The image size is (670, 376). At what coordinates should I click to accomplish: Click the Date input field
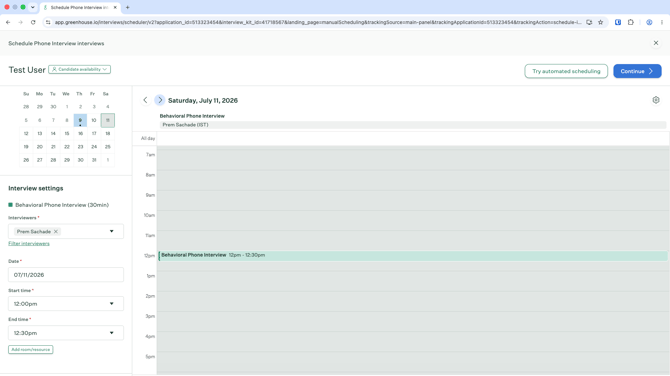[x=66, y=275]
